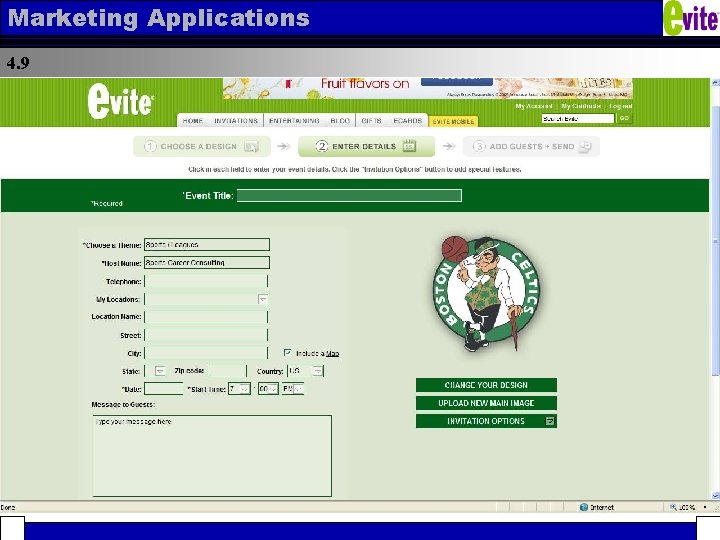Image resolution: width=720 pixels, height=540 pixels.
Task: Open the Start Time hour dropdown
Action: (x=245, y=389)
